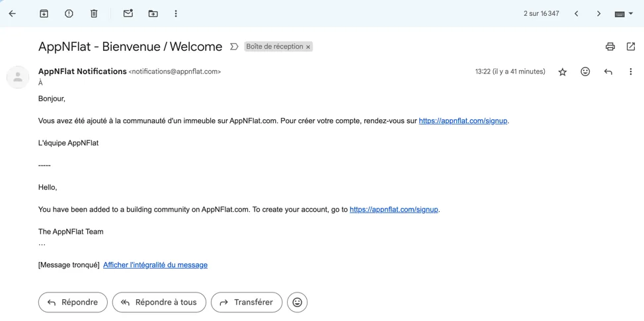Viewport: 644px width, 321px height.
Task: Click Répondre à tous button
Action: [x=159, y=302]
